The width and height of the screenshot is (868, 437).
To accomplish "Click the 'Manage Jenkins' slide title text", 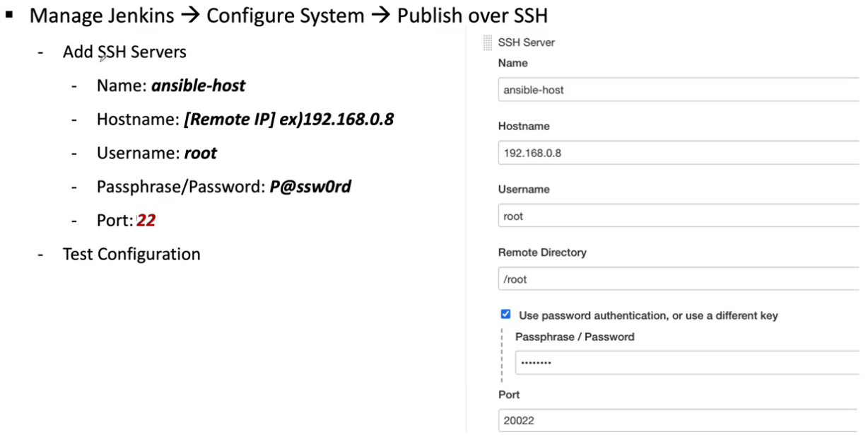I will point(102,16).
